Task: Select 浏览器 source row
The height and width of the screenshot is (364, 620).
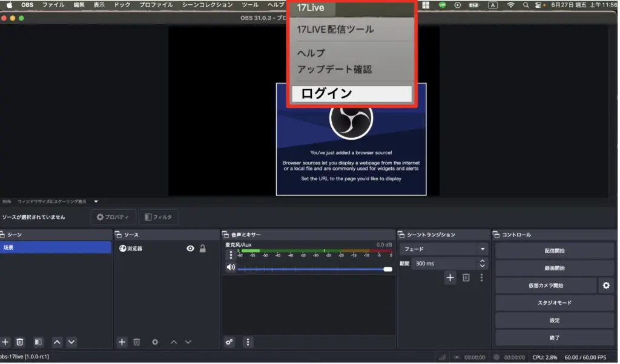Action: point(167,249)
